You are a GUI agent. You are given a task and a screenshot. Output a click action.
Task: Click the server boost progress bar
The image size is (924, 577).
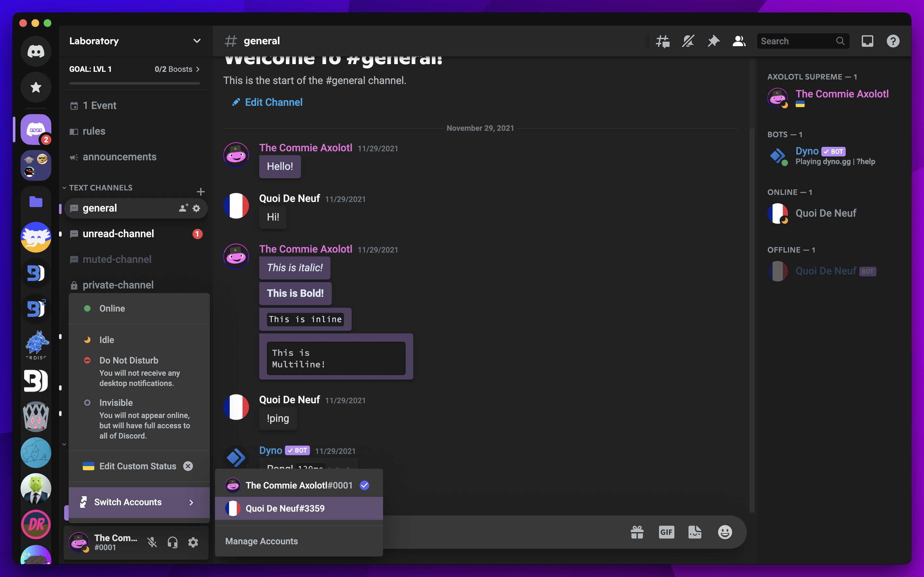click(x=134, y=84)
